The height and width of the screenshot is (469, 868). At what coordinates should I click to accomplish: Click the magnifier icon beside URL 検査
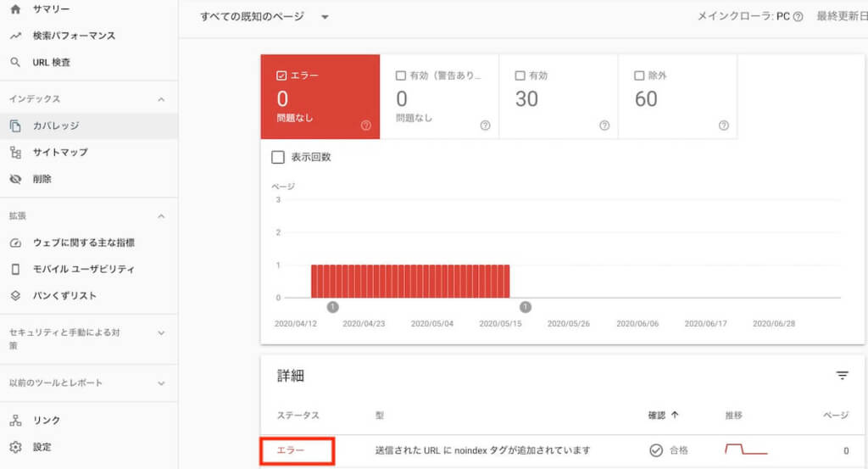(15, 62)
